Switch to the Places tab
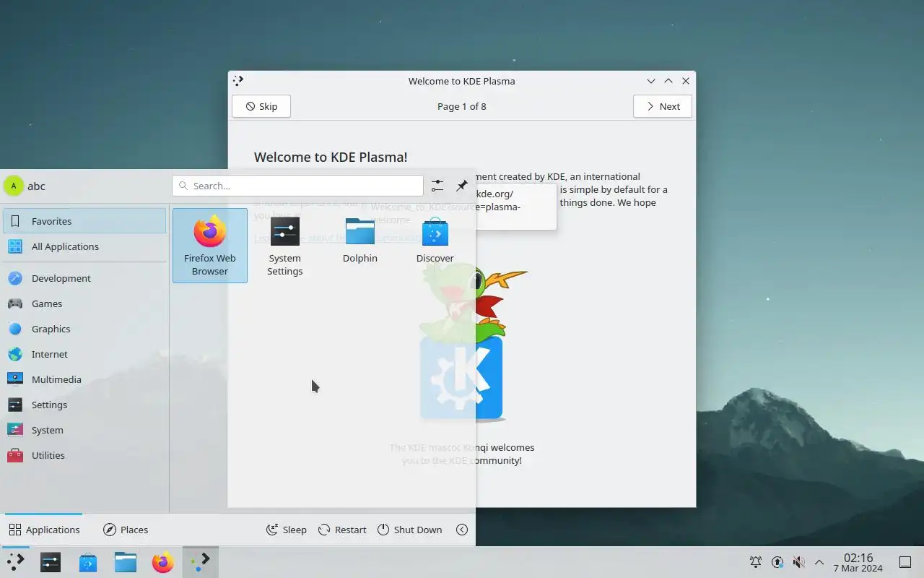924x578 pixels. coord(126,530)
